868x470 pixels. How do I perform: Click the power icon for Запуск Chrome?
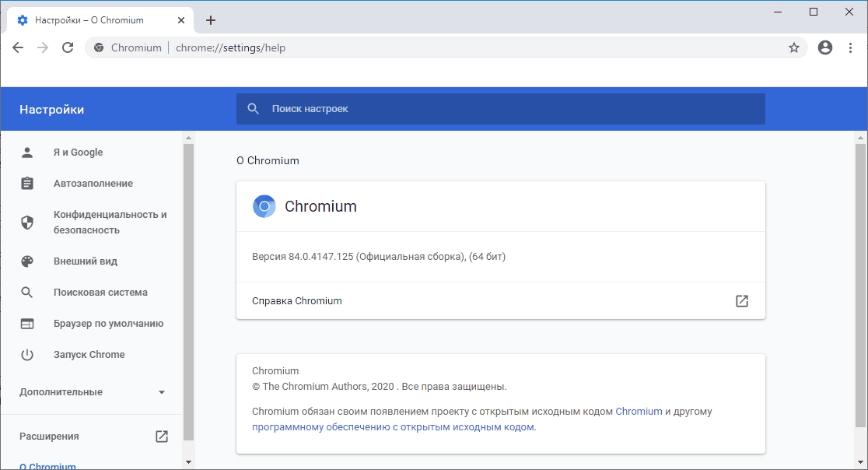click(27, 354)
